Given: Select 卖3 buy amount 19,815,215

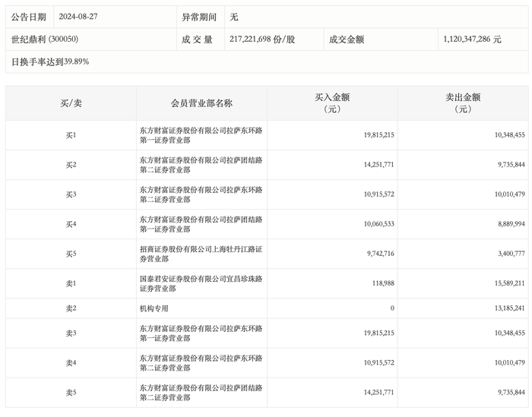Looking at the screenshot, I should (x=379, y=333).
